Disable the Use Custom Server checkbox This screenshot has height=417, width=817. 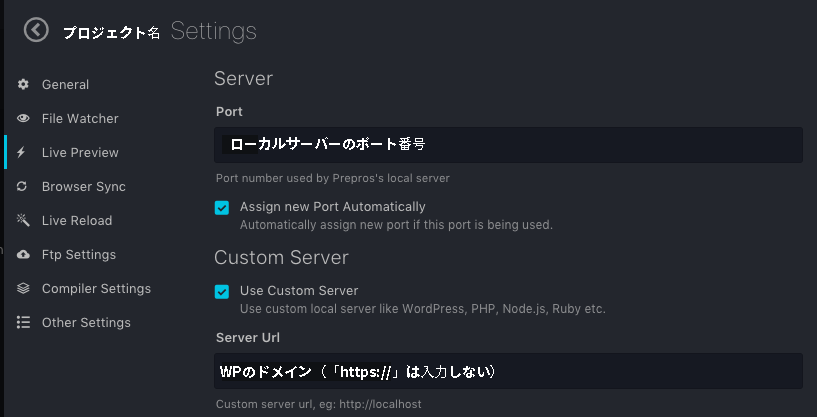(222, 292)
